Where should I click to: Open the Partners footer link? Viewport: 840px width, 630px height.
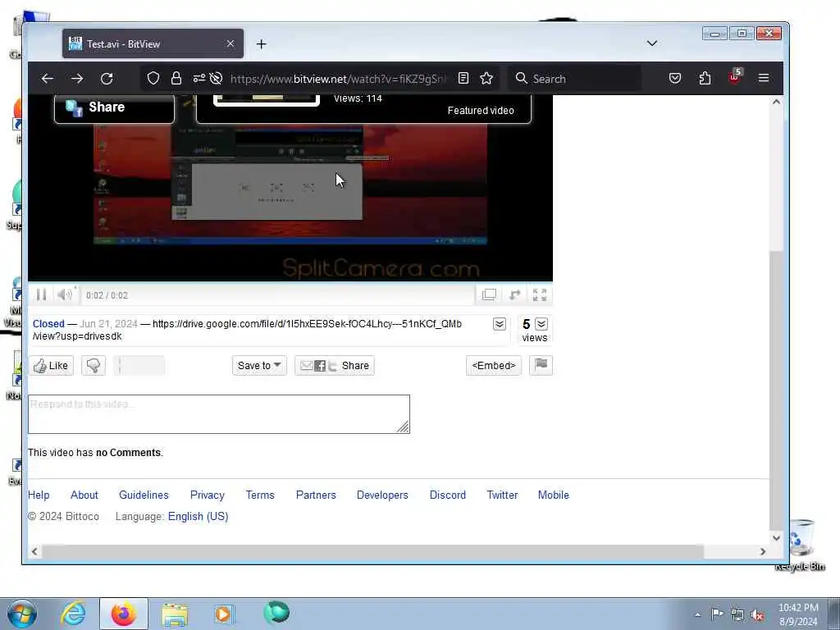coord(316,495)
